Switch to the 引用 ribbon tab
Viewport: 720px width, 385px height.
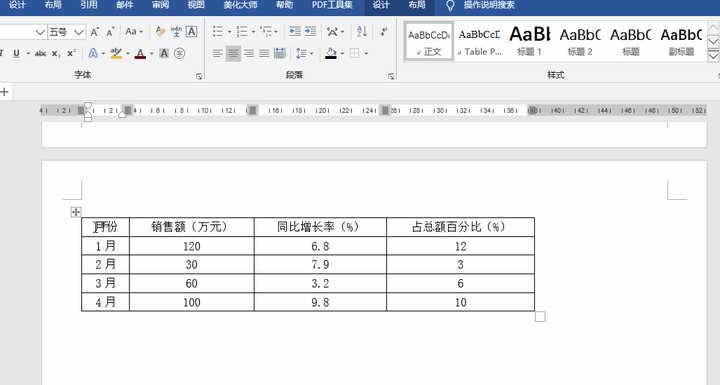tap(89, 5)
